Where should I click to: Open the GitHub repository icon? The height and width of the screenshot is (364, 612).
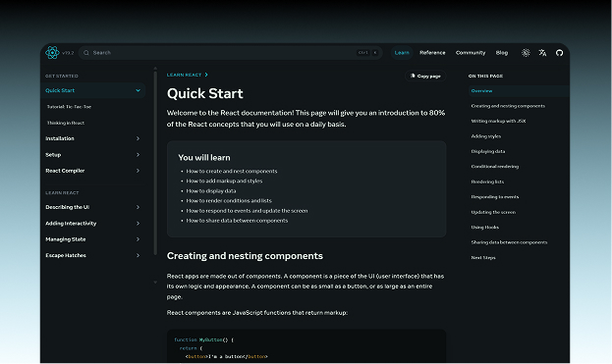[559, 53]
